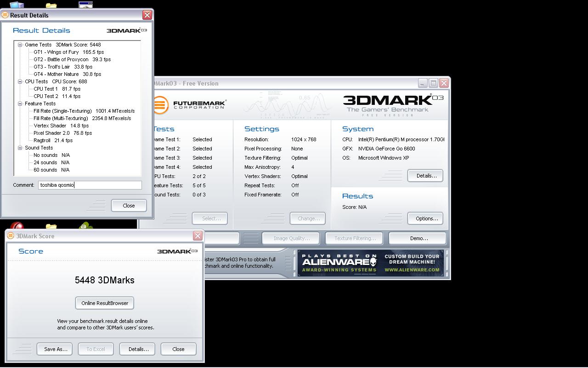Click the 3DMark Score window title icon
588x368 pixels.
pos(11,236)
